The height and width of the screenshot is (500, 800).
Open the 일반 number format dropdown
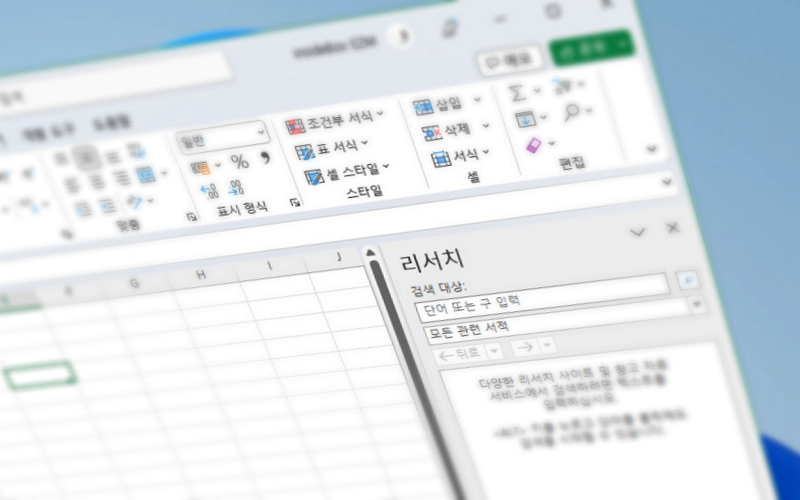click(x=261, y=133)
